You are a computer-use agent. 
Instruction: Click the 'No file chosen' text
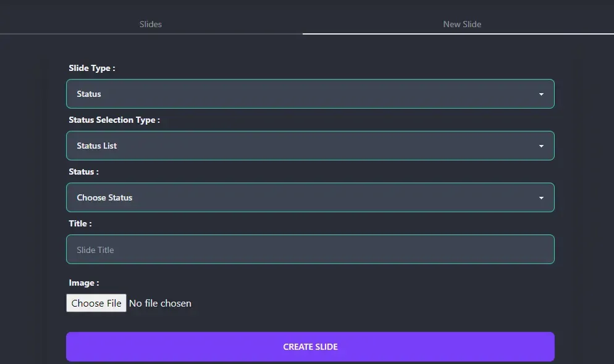[x=160, y=303]
